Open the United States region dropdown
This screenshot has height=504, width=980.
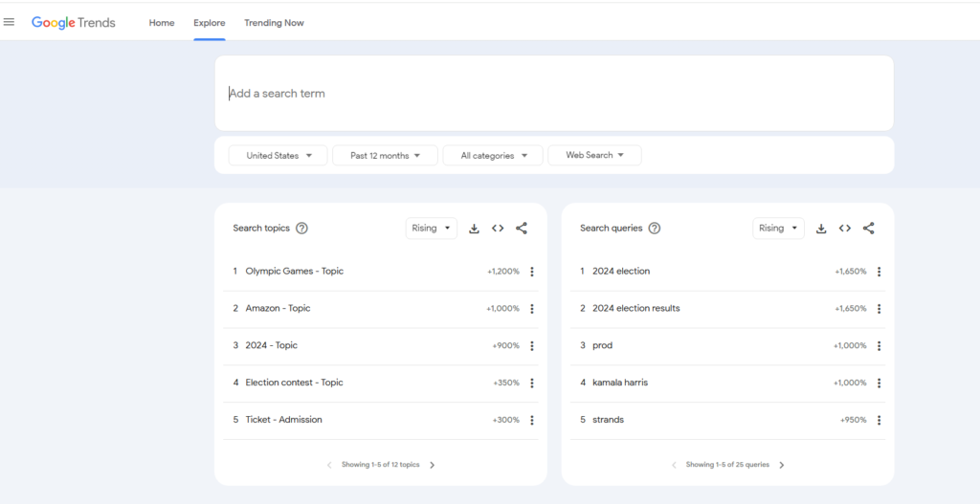[278, 156]
